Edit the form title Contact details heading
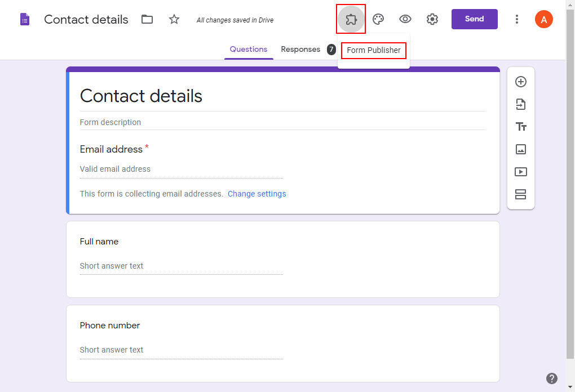 (141, 96)
